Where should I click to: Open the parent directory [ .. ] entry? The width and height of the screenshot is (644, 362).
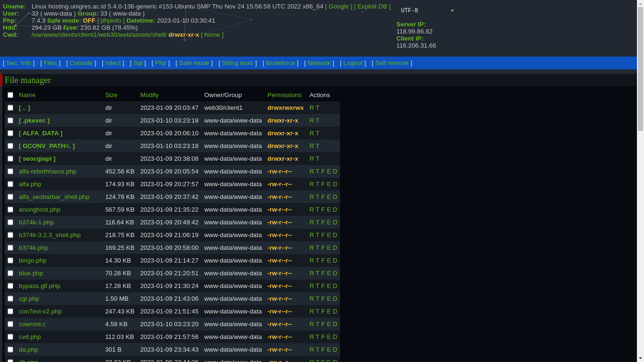point(25,108)
